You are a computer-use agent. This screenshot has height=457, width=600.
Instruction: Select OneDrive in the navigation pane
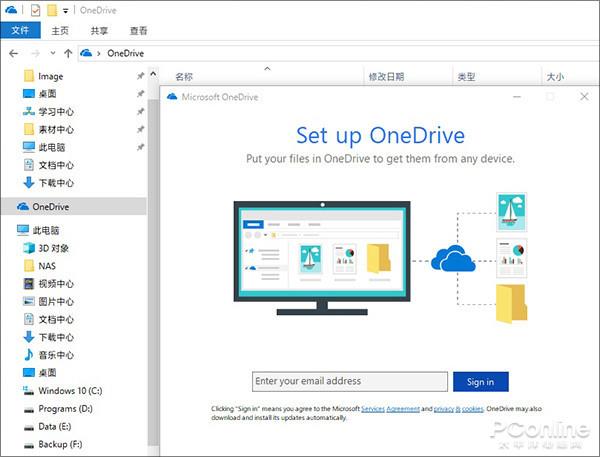49,206
